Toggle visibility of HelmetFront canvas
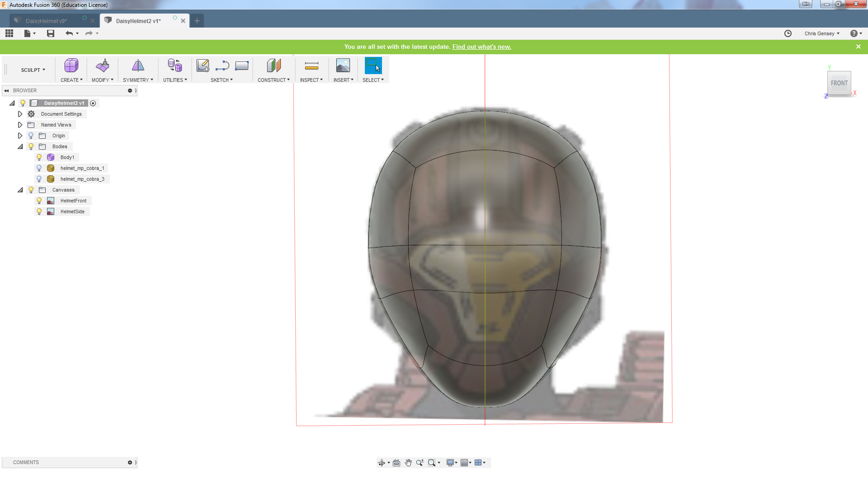The image size is (868, 488). click(39, 201)
